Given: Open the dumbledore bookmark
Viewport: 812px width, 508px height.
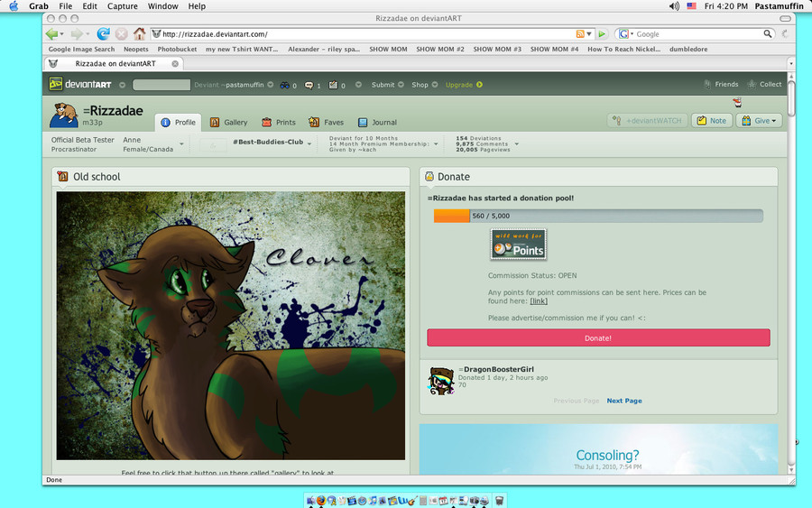Looking at the screenshot, I should [688, 50].
